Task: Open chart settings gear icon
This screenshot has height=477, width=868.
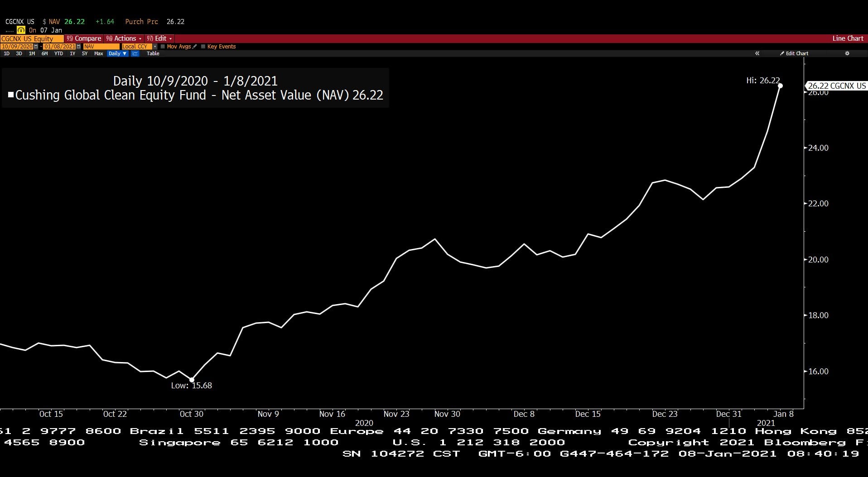Action: coord(847,53)
